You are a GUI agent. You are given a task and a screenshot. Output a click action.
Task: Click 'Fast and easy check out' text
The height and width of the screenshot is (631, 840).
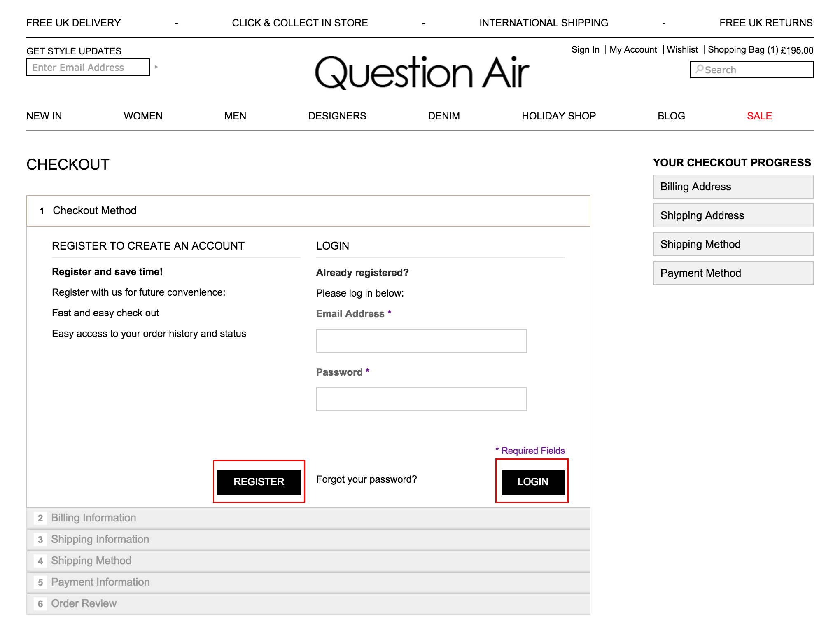click(x=105, y=313)
